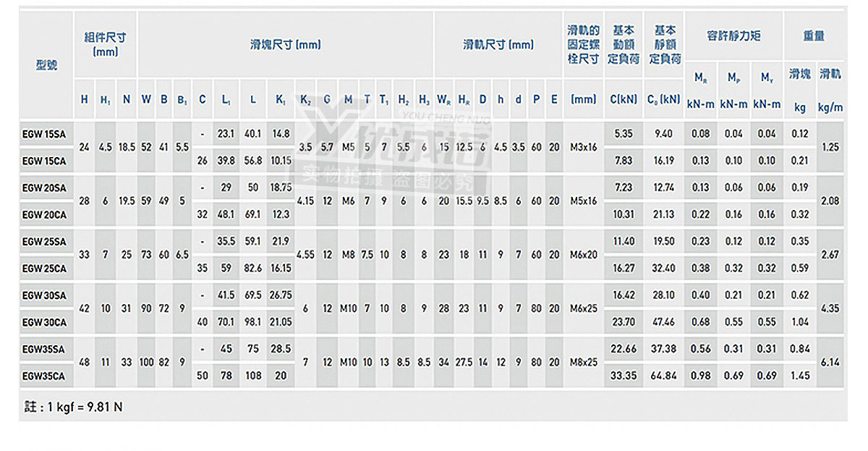Viewport: 868px width, 451px height.
Task: Select the 滑軌的固定螺栓尺寸 header
Action: tap(583, 45)
